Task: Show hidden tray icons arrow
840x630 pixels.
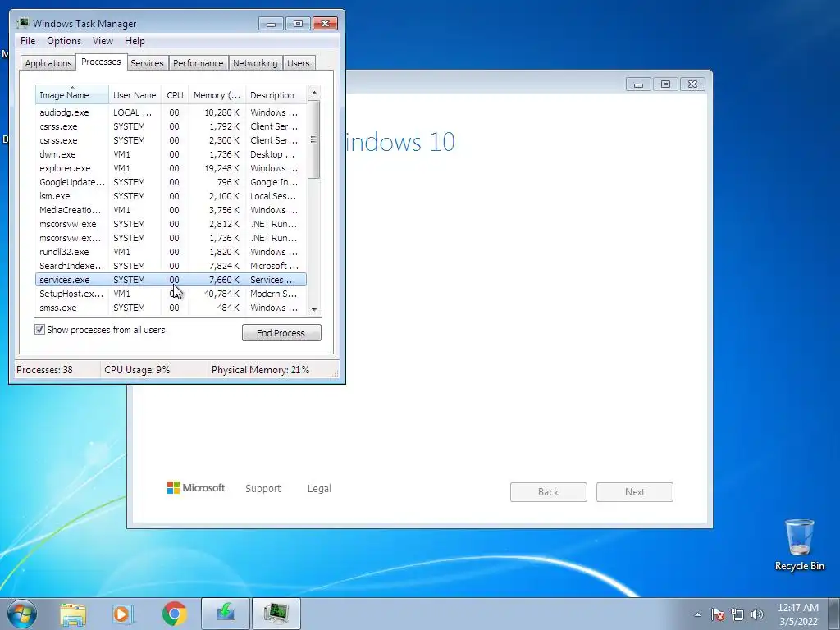Action: coord(697,614)
